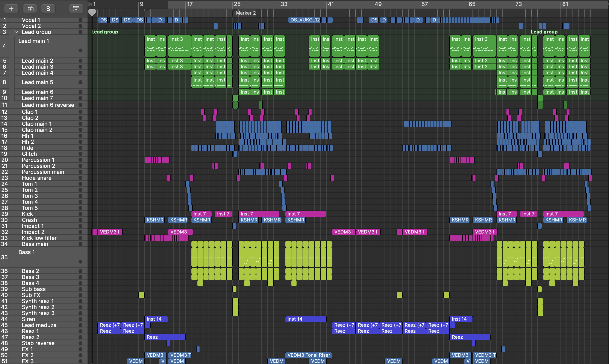Select the Tom 3 track

point(30,196)
